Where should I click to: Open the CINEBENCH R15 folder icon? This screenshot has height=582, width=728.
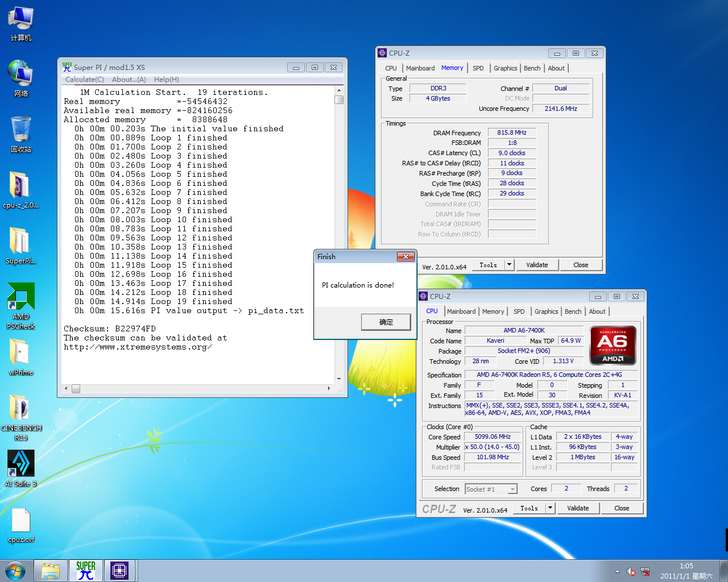(x=21, y=418)
